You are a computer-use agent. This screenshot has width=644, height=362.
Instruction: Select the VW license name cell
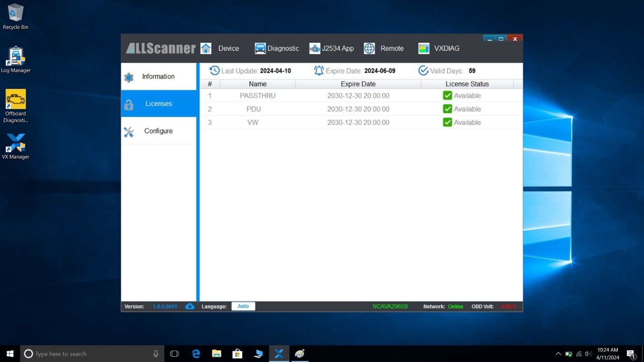click(253, 122)
